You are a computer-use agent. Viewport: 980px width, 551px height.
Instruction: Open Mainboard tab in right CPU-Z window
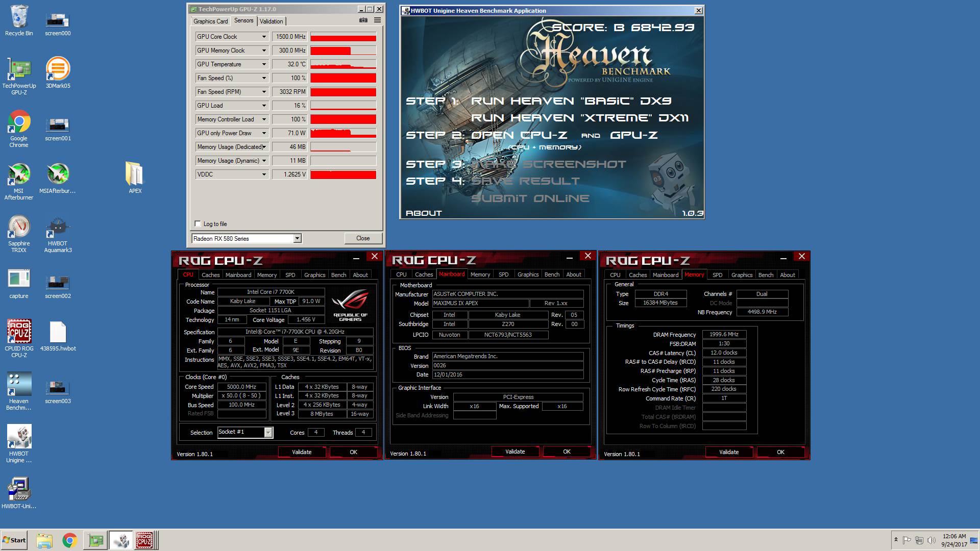coord(666,275)
